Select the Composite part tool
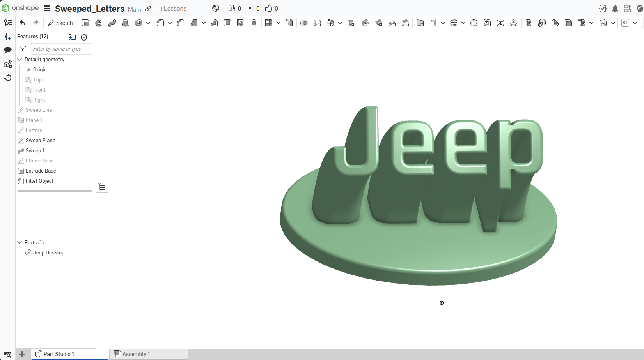644x360 pixels. point(514,23)
